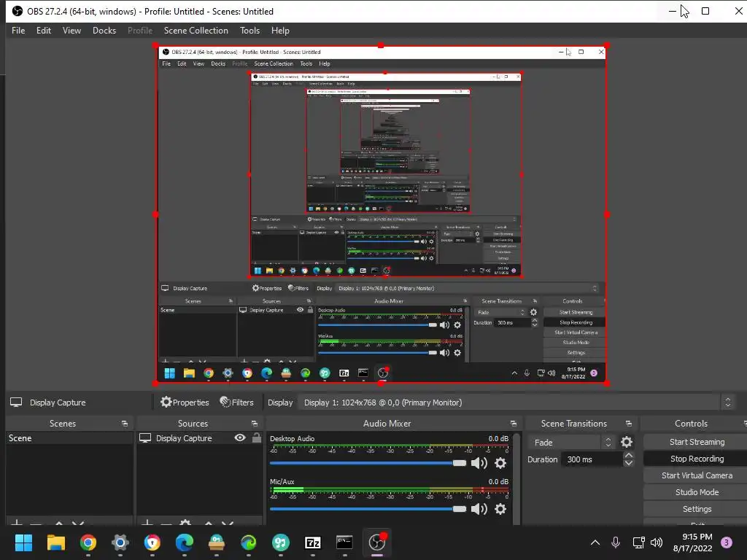Select Display Capture in Sources list

tap(184, 438)
